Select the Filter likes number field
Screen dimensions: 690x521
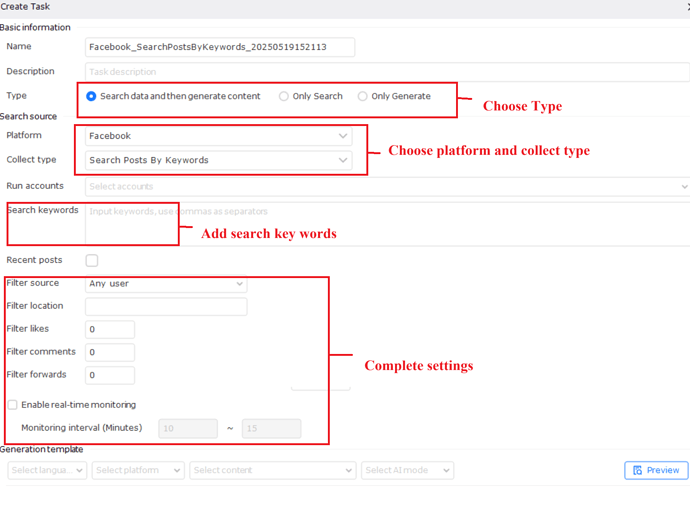(110, 329)
